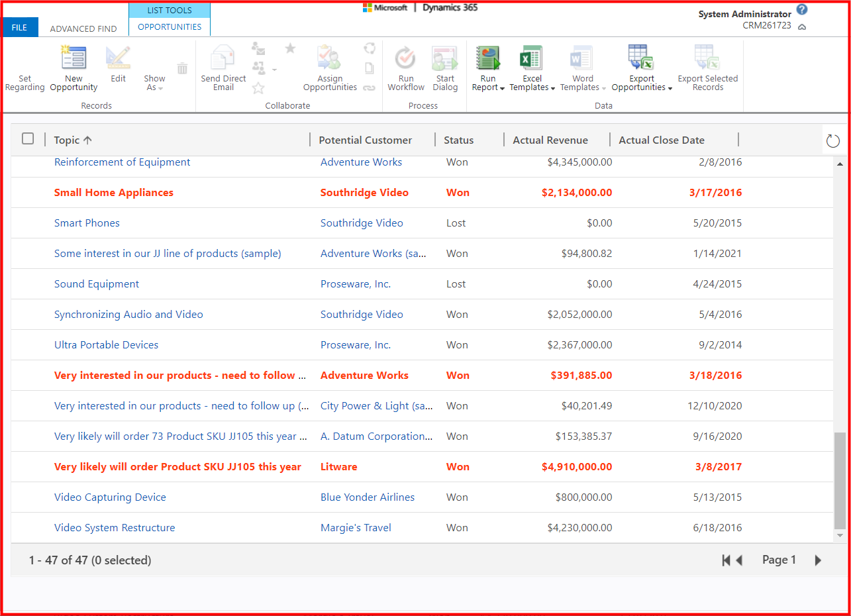Click the Excel Templates icon
851x616 pixels.
tap(532, 58)
